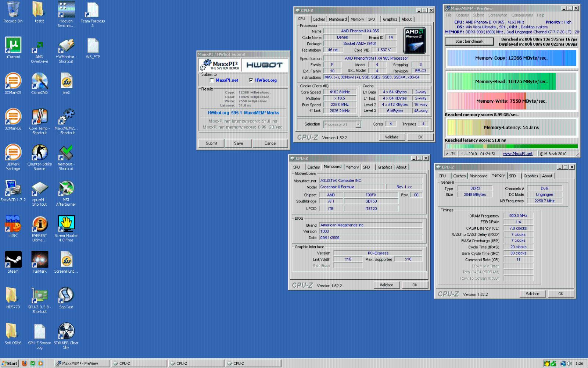Image resolution: width=588 pixels, height=368 pixels.
Task: Launch the MSI Afterburner icon
Action: point(66,189)
